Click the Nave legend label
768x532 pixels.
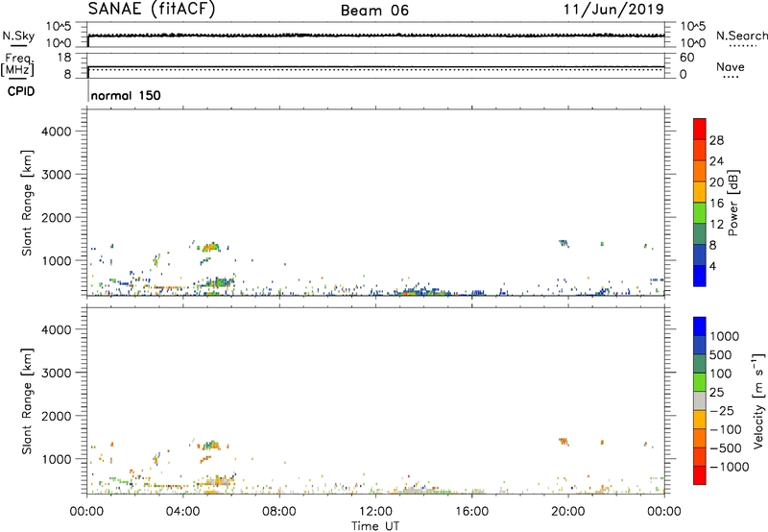731,67
